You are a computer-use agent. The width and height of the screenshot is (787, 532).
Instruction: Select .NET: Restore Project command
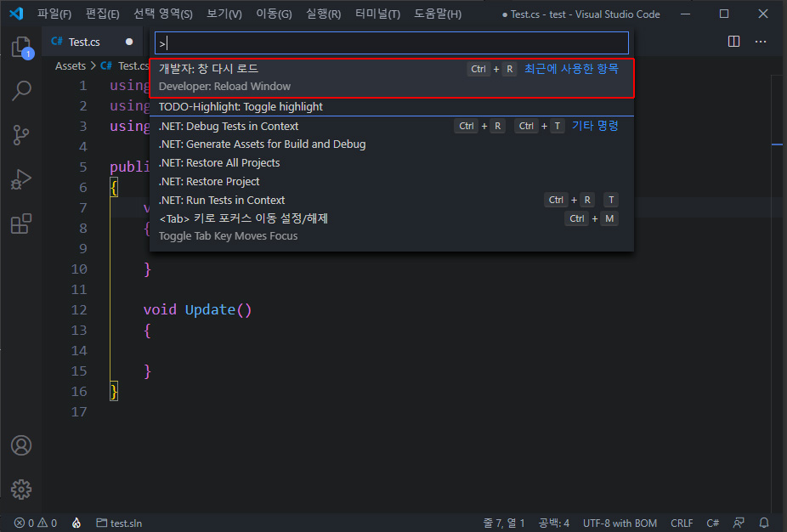coord(392,182)
